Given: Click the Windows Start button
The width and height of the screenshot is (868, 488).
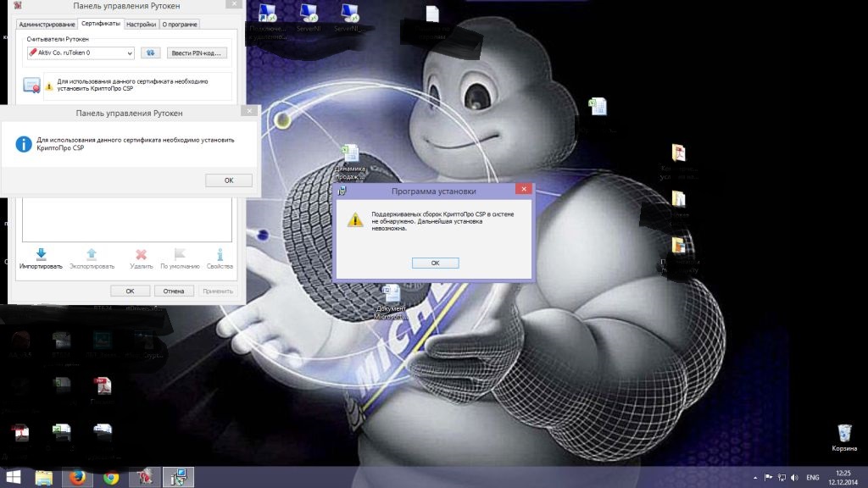Looking at the screenshot, I should (14, 477).
